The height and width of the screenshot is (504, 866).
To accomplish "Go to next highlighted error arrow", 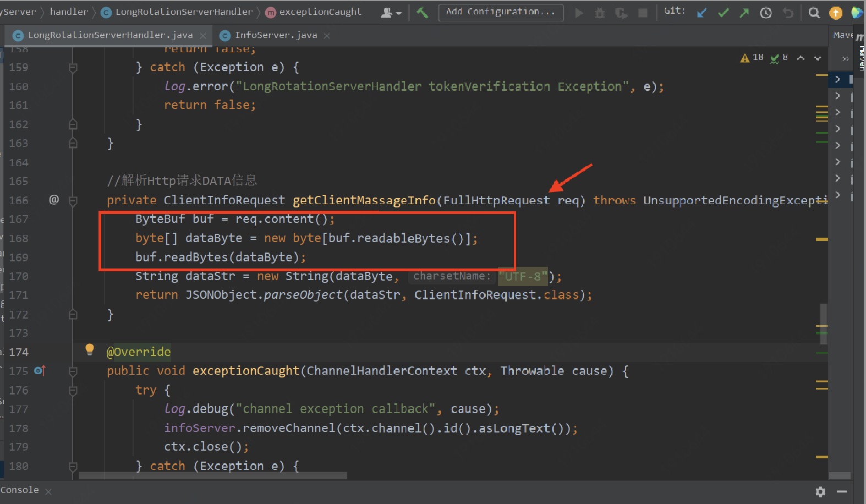I will click(818, 58).
